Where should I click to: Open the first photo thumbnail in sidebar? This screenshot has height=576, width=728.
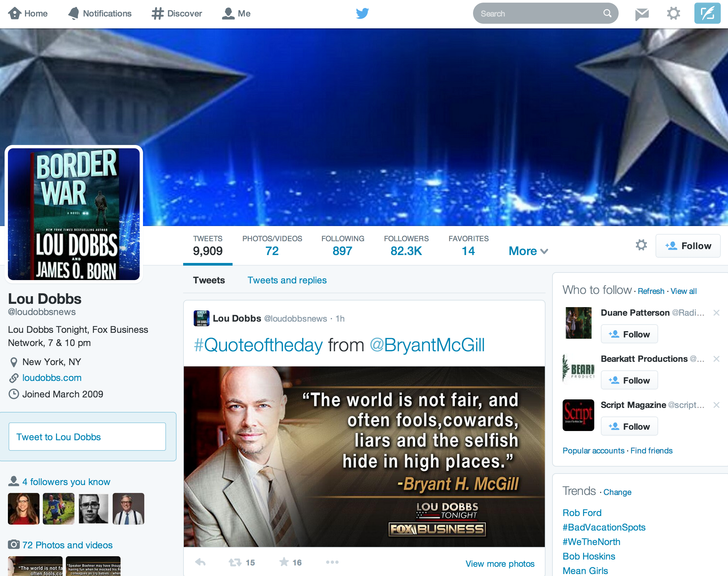(35, 566)
